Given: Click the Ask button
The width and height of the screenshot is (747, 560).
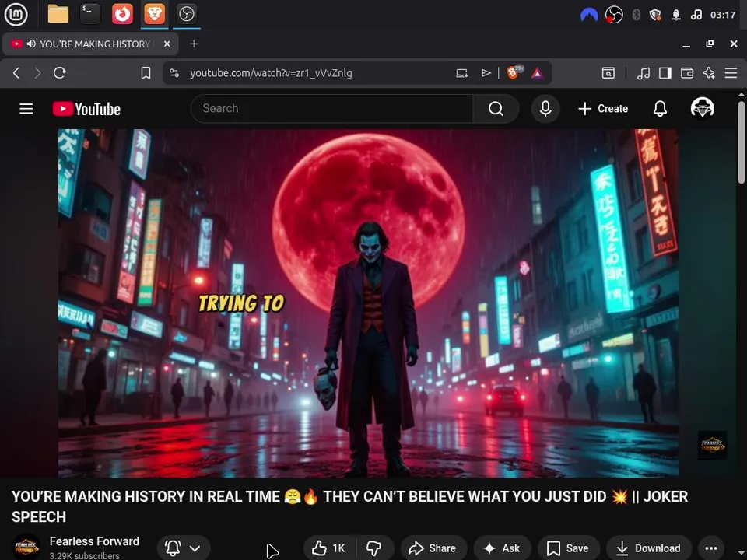Looking at the screenshot, I should tap(502, 548).
